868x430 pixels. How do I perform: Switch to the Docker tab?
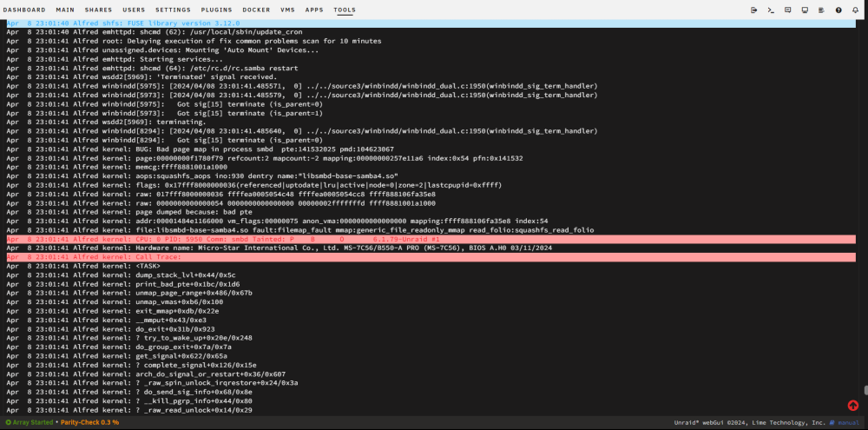click(x=256, y=10)
